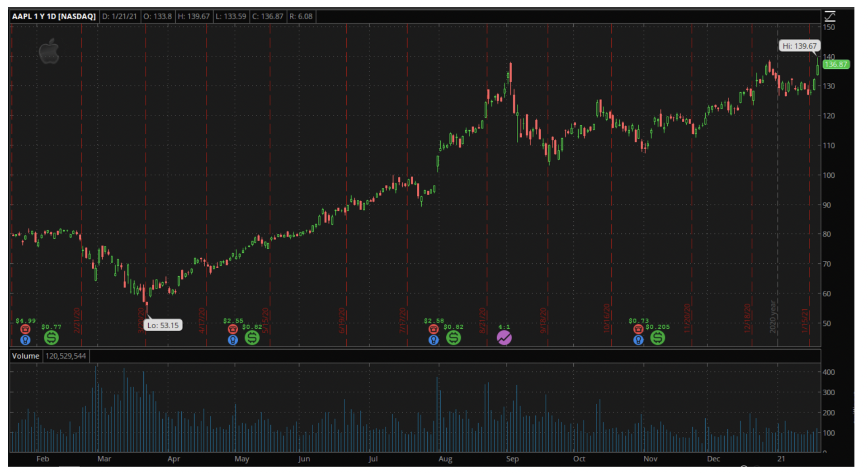This screenshot has width=868, height=473.
Task: Click the blue lightbulb icon below $2.58 earnings
Action: click(434, 340)
